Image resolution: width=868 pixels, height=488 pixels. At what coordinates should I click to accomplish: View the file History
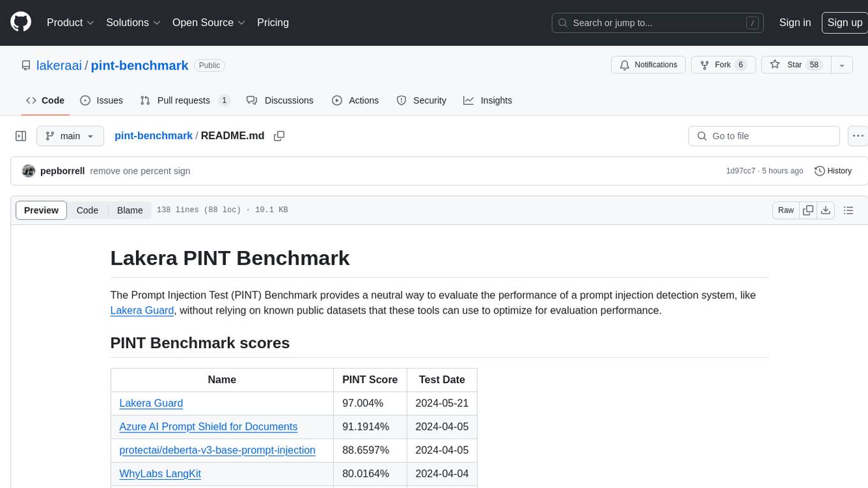(x=833, y=171)
